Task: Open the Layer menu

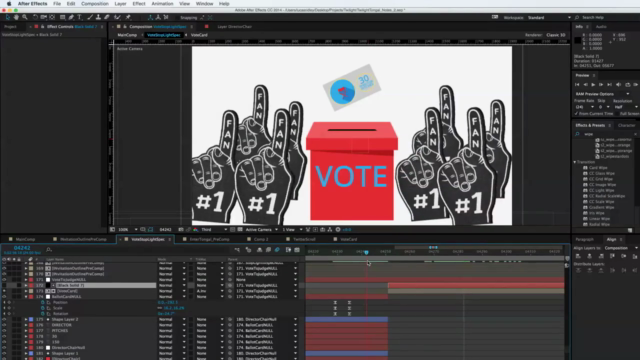Action: (x=120, y=4)
